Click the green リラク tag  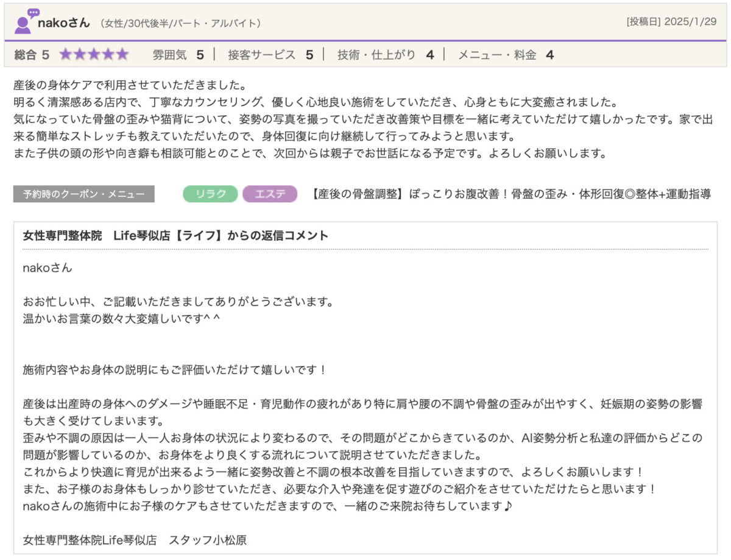click(x=210, y=194)
